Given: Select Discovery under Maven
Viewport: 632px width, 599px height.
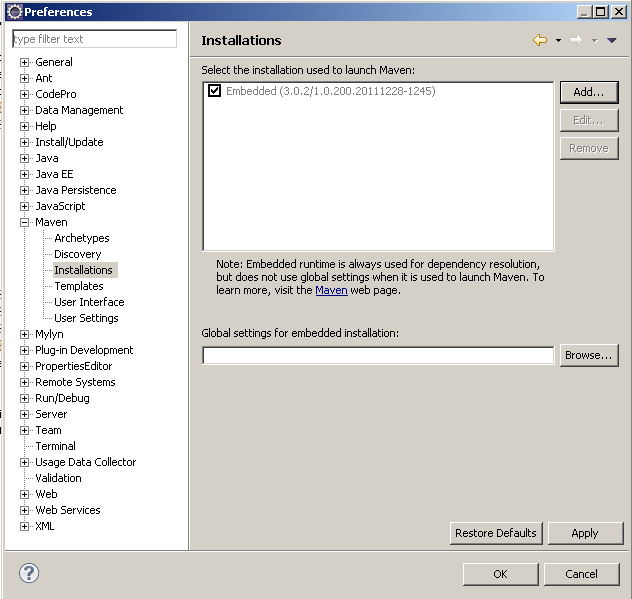Looking at the screenshot, I should tap(78, 254).
